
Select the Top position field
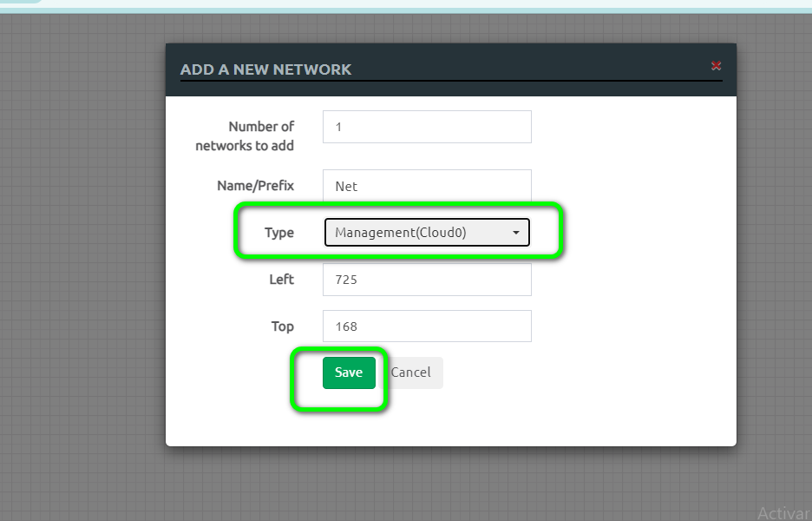tap(426, 326)
